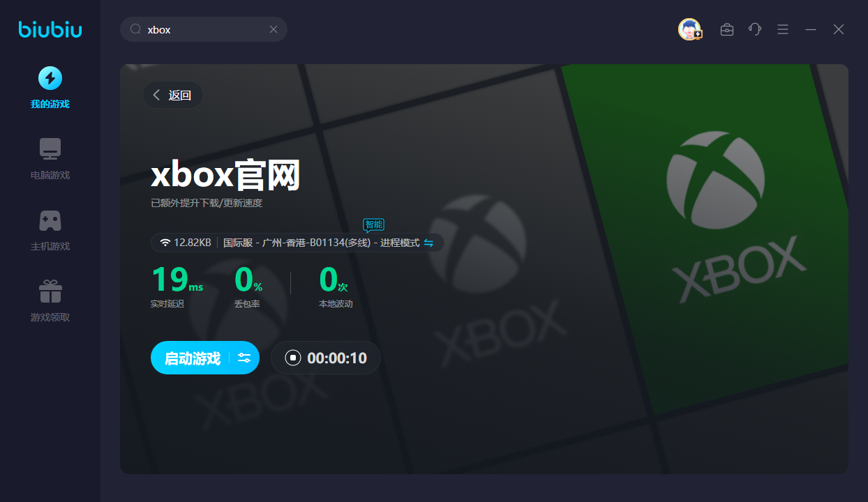This screenshot has width=868, height=502.
Task: Click the 智能 mode badge
Action: [373, 225]
